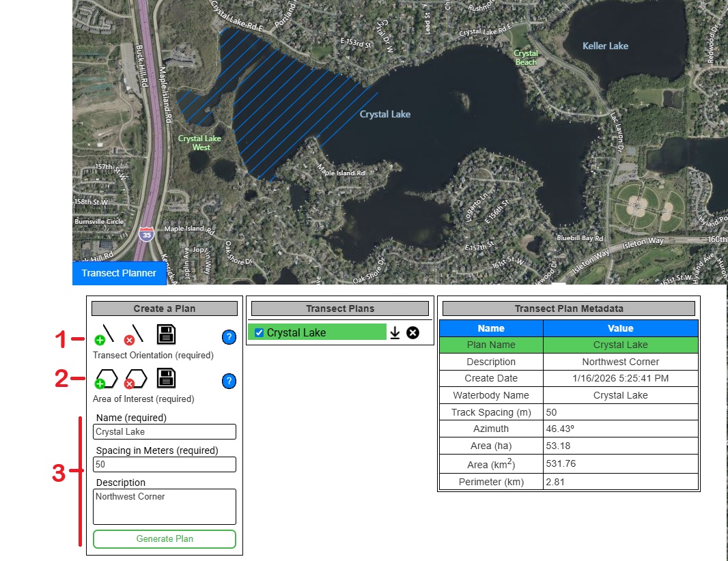Click the add area of interest polygon icon
Image resolution: width=728 pixels, height=561 pixels.
click(107, 379)
